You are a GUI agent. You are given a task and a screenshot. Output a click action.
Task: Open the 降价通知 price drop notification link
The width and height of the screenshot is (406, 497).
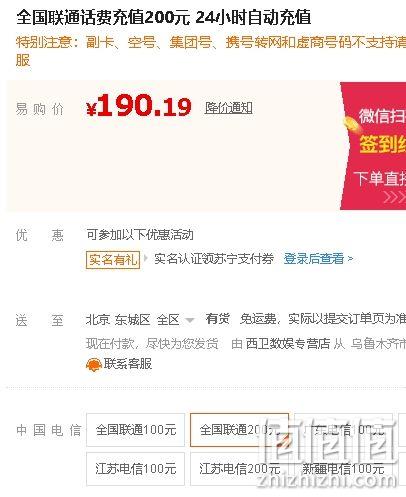228,108
